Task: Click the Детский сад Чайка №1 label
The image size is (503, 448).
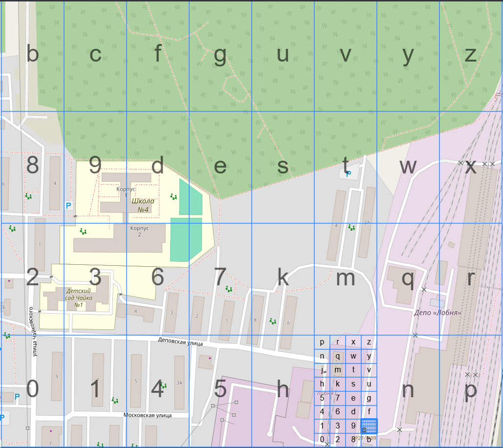Action: tap(78, 298)
